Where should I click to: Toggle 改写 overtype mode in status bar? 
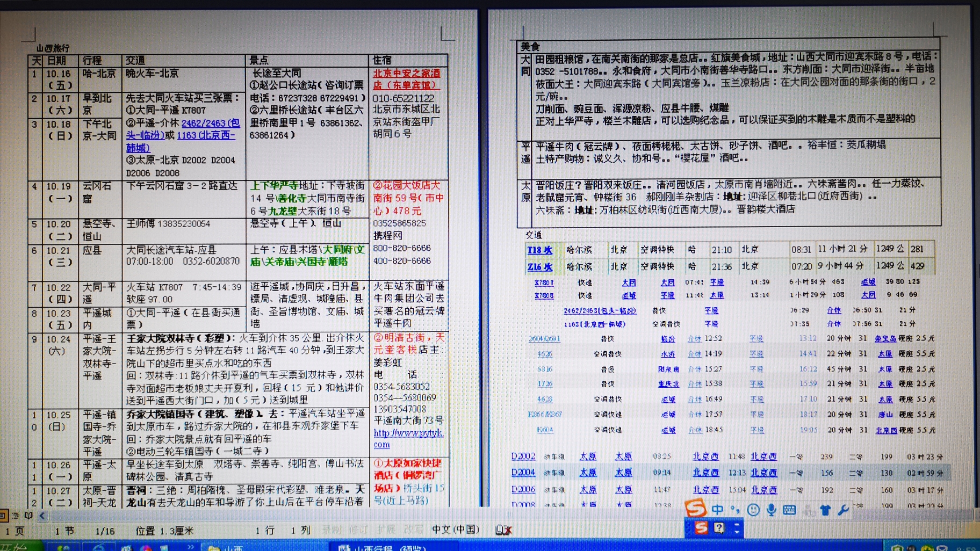click(x=413, y=530)
